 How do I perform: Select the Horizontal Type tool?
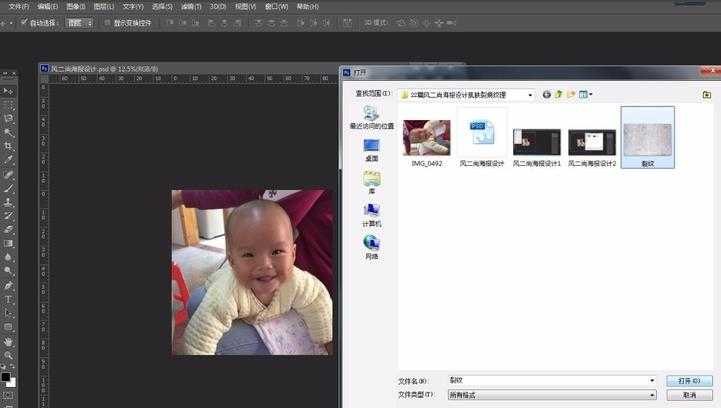[8, 299]
